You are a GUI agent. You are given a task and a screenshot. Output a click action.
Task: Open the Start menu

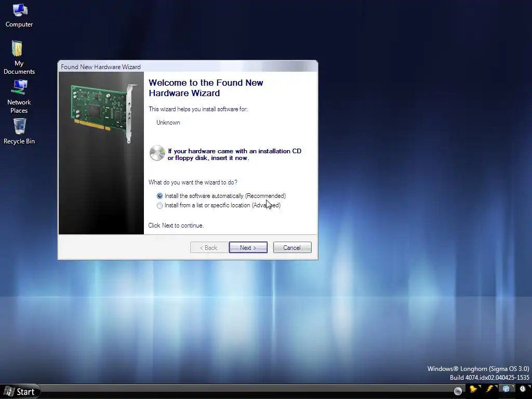click(x=20, y=392)
